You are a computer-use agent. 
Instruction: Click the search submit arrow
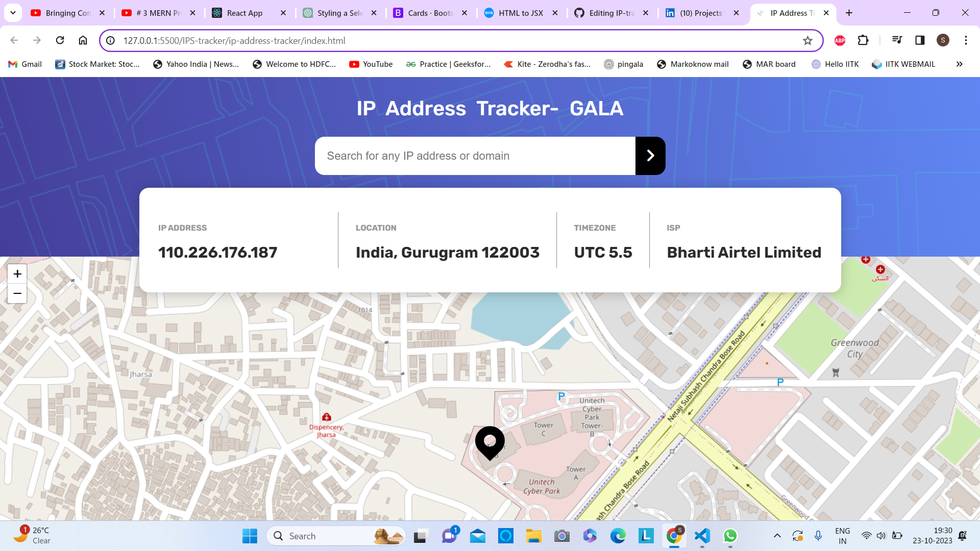(x=650, y=156)
